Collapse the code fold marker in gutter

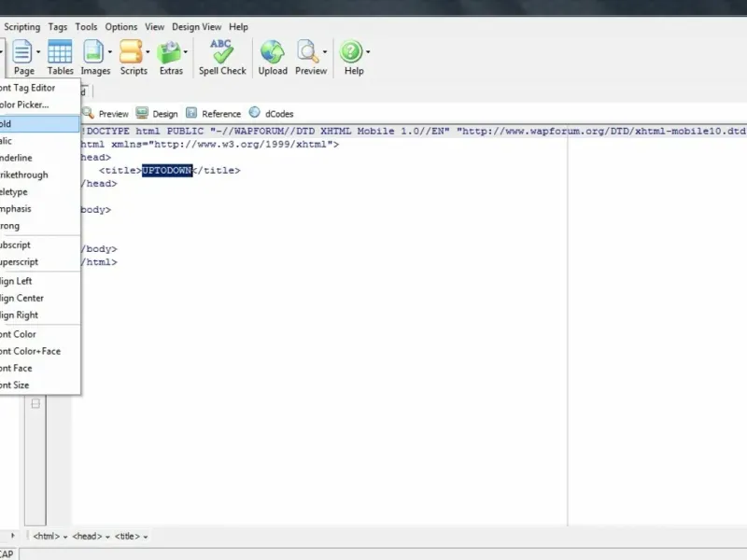[x=35, y=404]
